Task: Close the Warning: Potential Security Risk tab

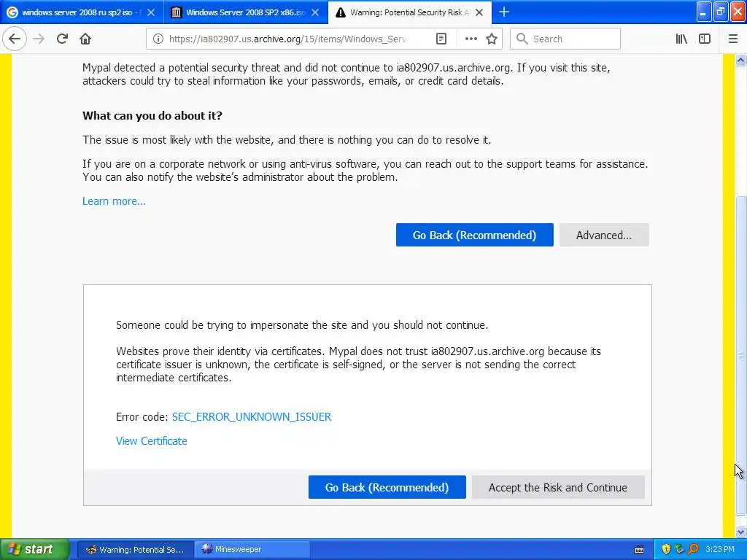Action: pyautogui.click(x=479, y=12)
